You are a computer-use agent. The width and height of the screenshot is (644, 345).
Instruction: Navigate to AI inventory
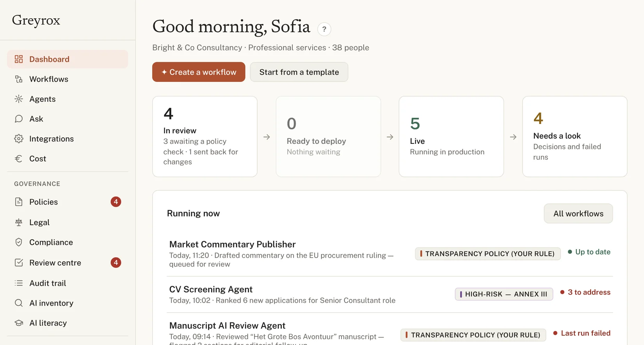click(68, 303)
